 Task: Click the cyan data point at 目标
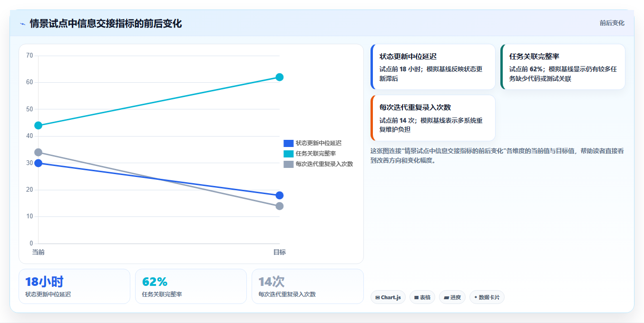[x=280, y=77]
